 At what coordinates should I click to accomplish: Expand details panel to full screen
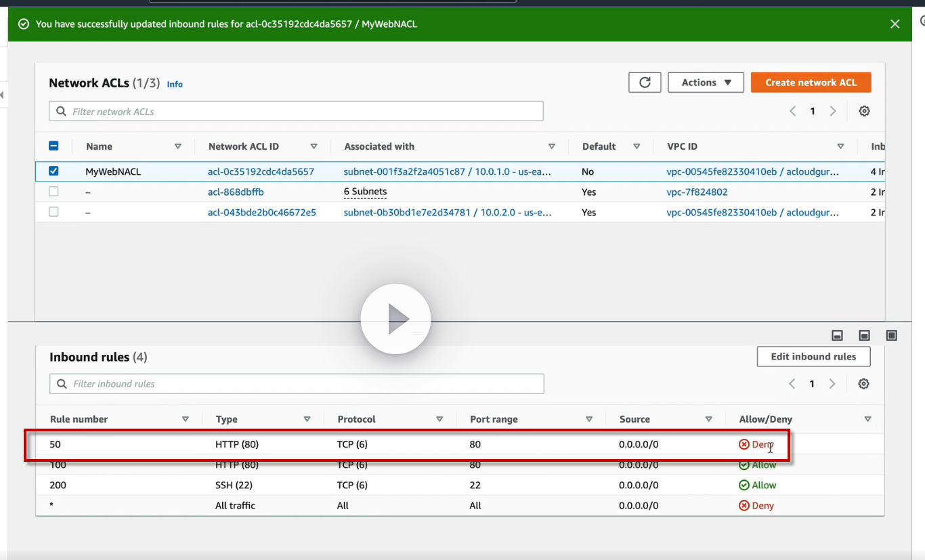[x=891, y=336]
